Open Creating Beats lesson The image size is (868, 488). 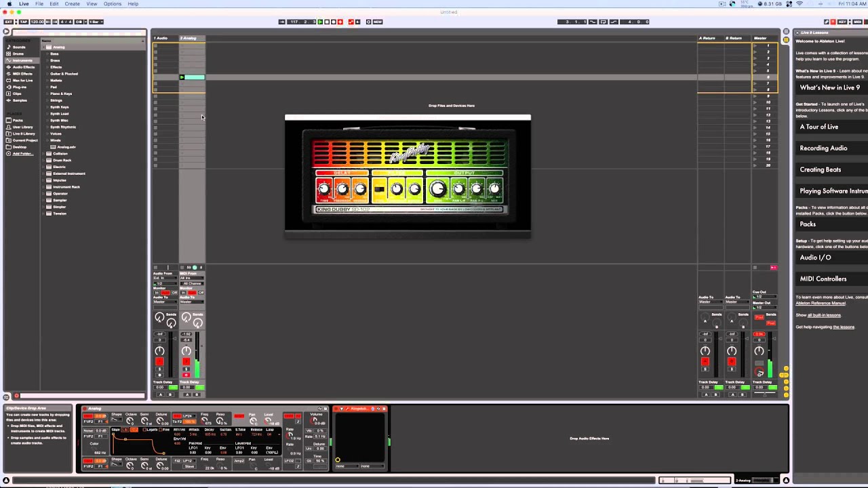[831, 169]
